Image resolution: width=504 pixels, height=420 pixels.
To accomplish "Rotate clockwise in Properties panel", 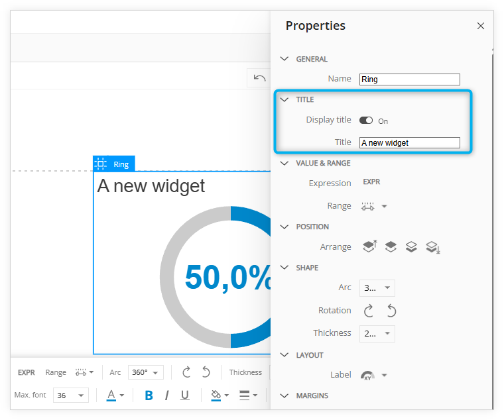I will coord(369,311).
